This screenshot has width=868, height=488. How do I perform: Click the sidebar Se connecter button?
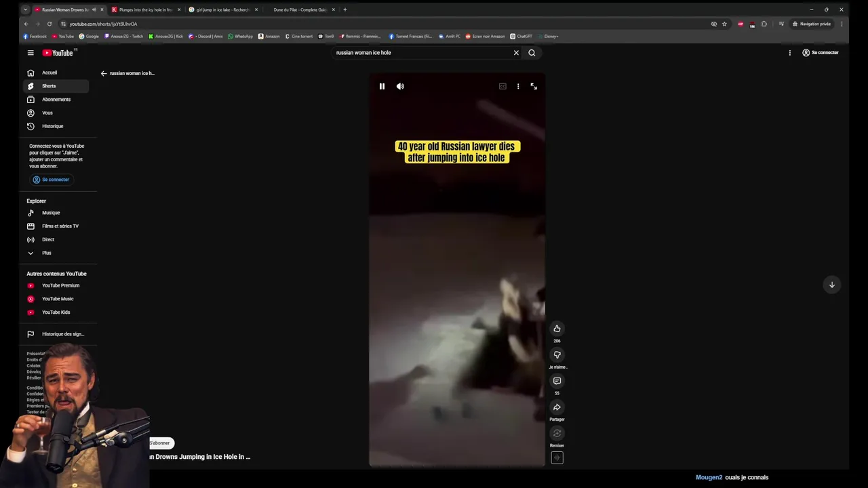51,180
